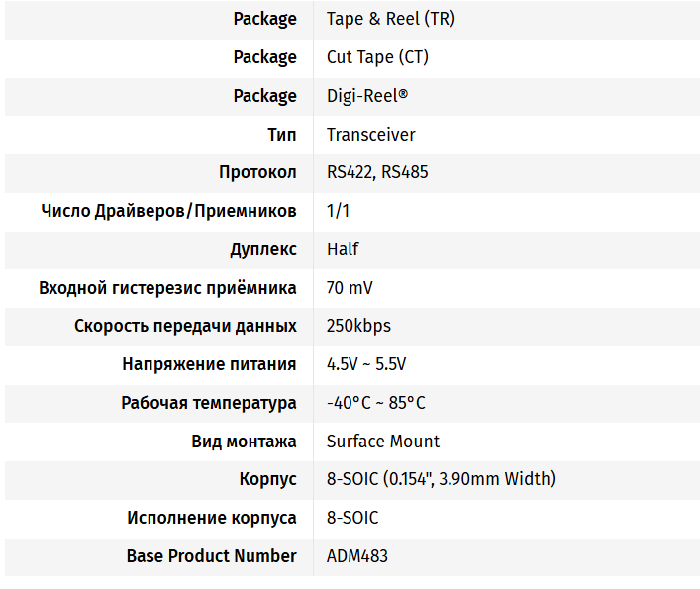Click the Протокол row label

point(257,172)
